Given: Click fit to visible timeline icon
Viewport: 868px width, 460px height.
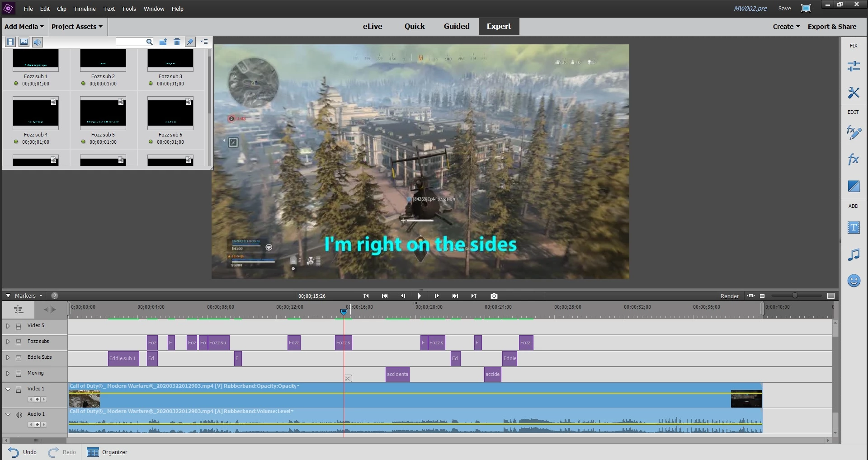Looking at the screenshot, I should (x=751, y=296).
